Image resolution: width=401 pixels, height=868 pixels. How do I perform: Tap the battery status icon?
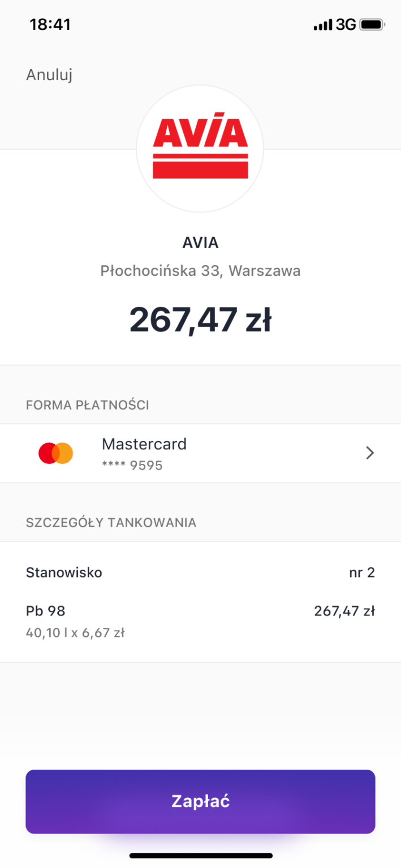click(373, 25)
